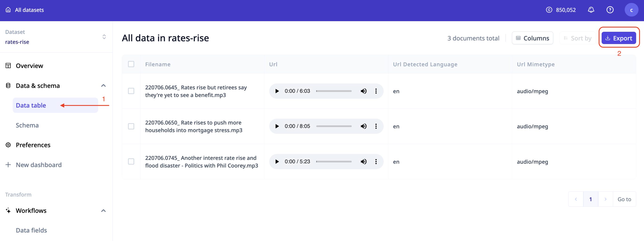The image size is (644, 241).
Task: Click the home icon beside All datasets
Action: 8,10
